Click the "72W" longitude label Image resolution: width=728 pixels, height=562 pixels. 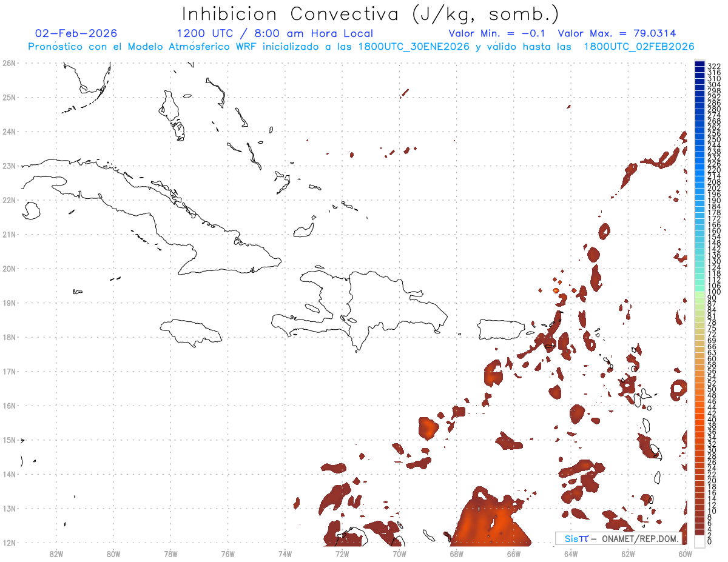pyautogui.click(x=342, y=553)
